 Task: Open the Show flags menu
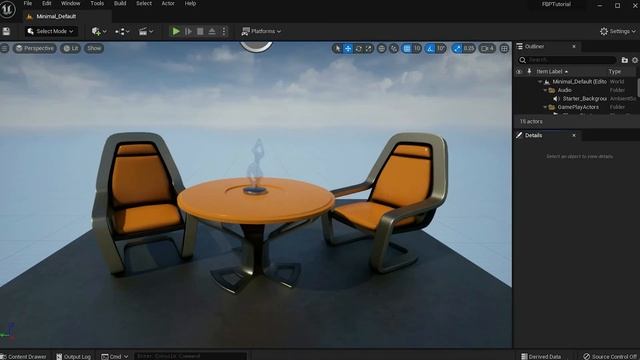[x=94, y=49]
